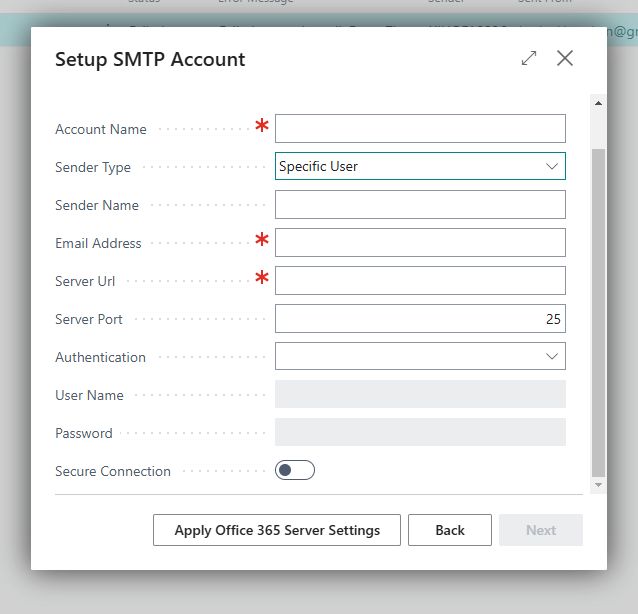Click the disabled Password field

[420, 432]
